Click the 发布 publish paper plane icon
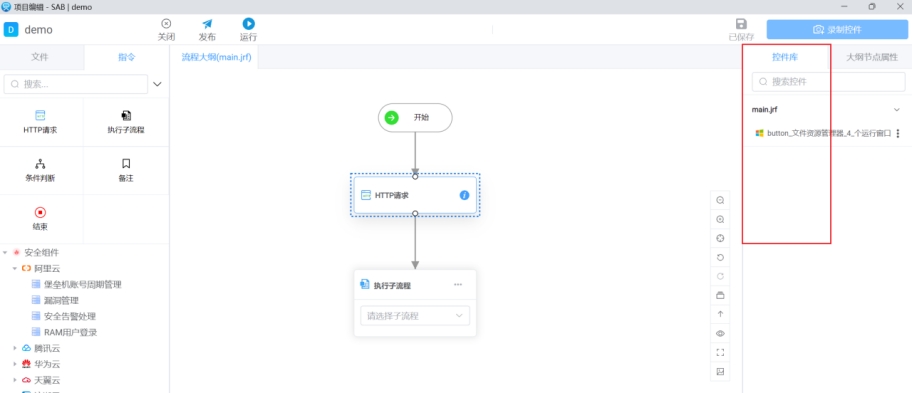This screenshot has width=912, height=393. pyautogui.click(x=207, y=24)
